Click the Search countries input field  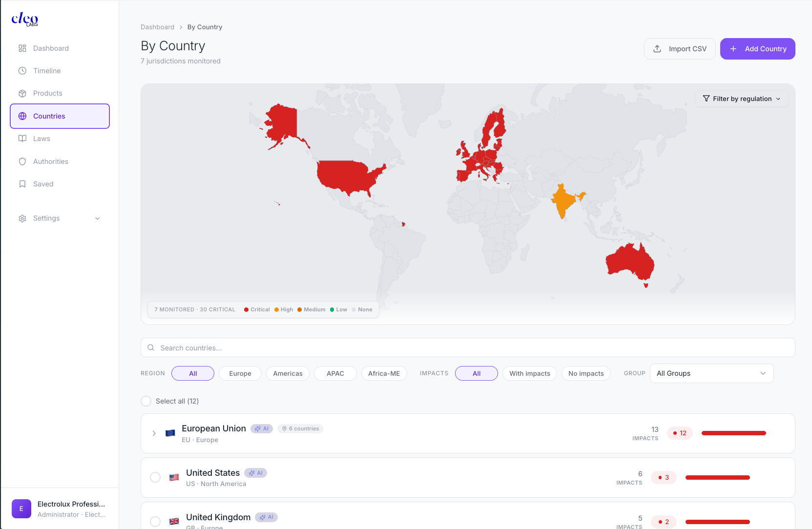point(468,347)
